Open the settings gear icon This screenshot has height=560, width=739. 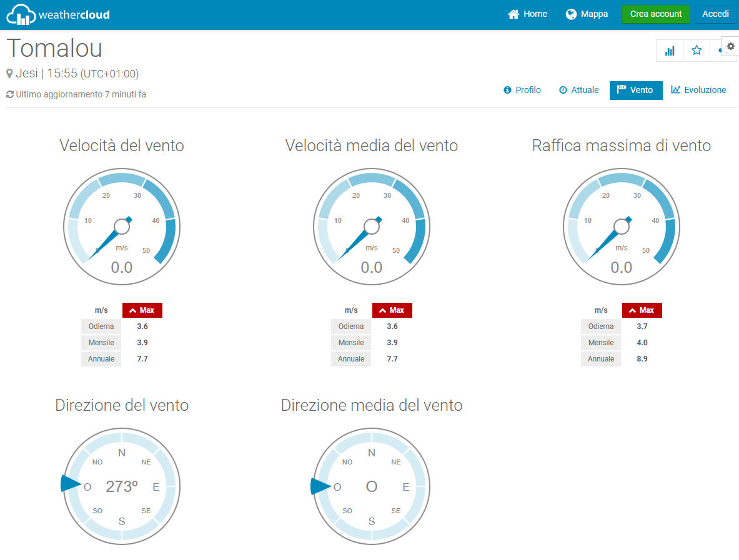click(731, 46)
